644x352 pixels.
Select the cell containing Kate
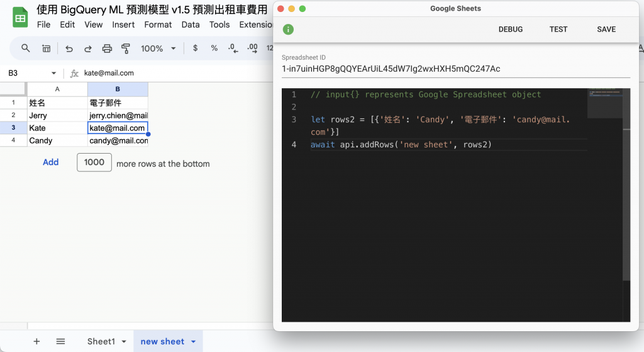click(57, 128)
